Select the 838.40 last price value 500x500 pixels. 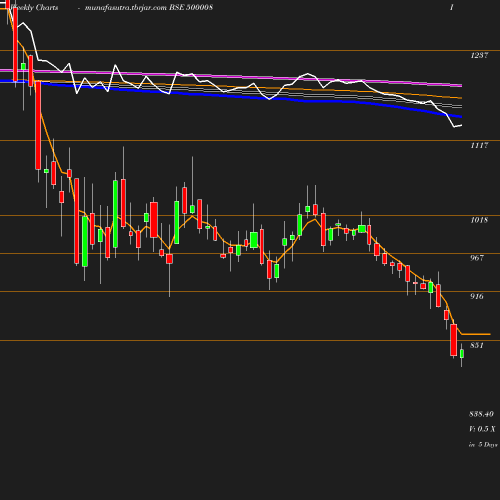(x=482, y=414)
